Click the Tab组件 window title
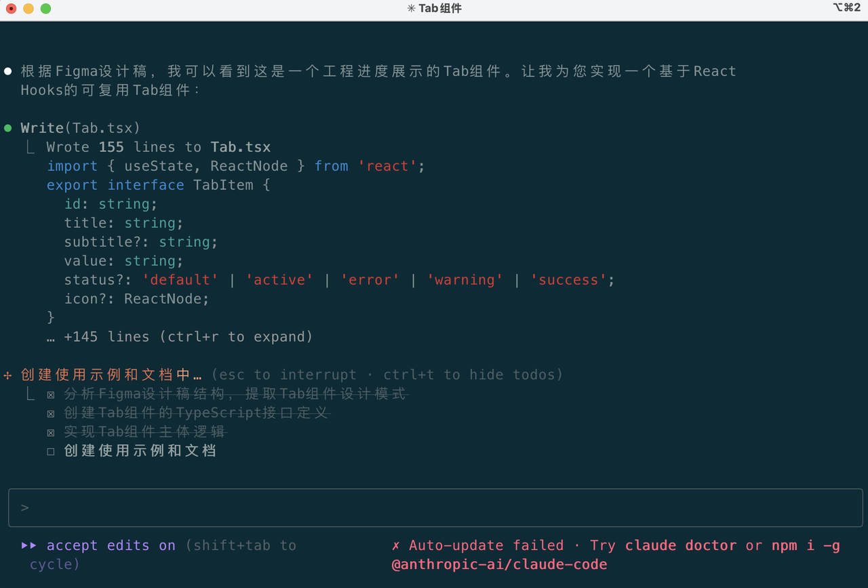This screenshot has width=868, height=588. (440, 9)
